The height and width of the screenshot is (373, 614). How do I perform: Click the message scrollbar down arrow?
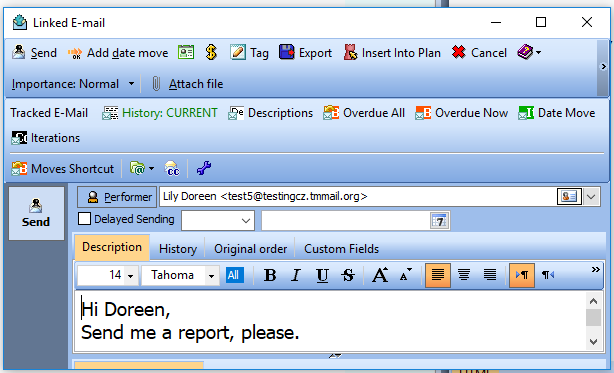(593, 342)
